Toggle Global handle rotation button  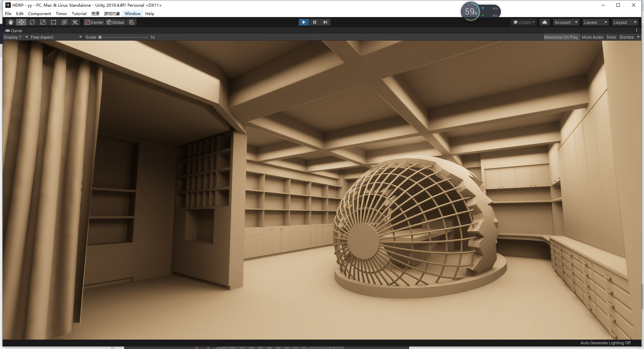click(115, 22)
